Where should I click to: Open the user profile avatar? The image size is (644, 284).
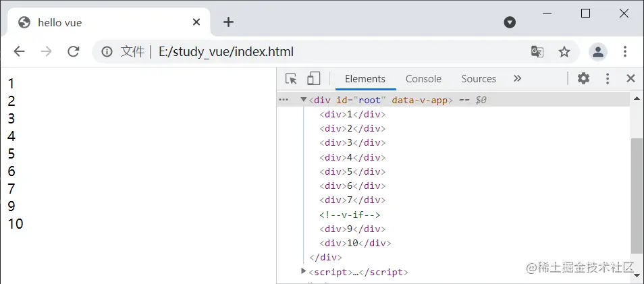pos(598,52)
